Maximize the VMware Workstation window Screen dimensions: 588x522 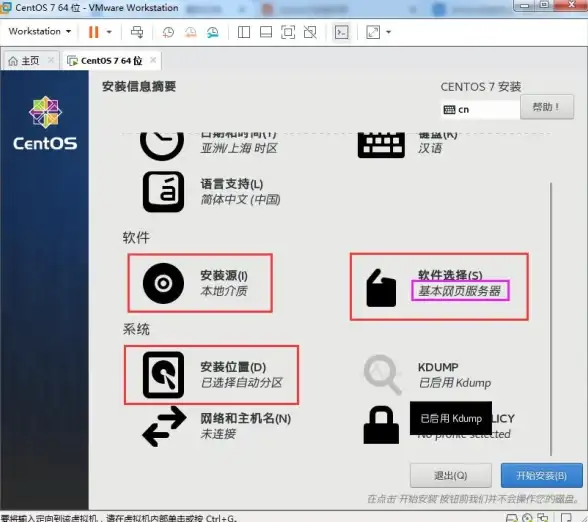pos(544,5)
